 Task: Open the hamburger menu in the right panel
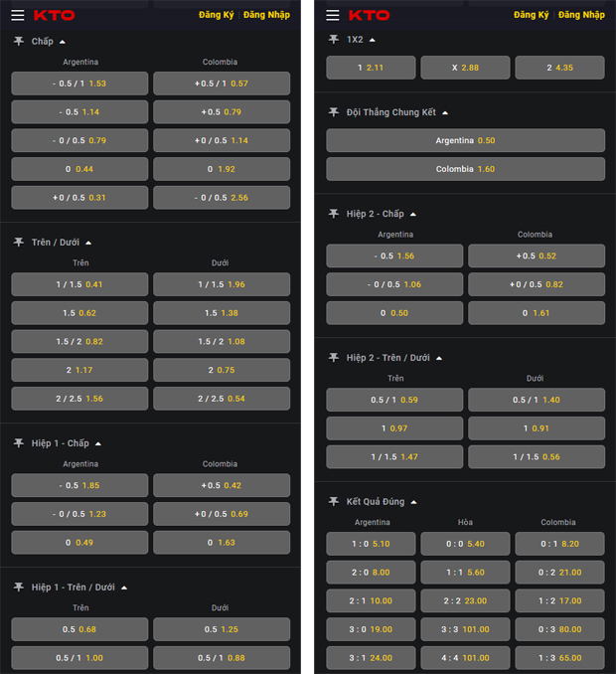(x=333, y=16)
